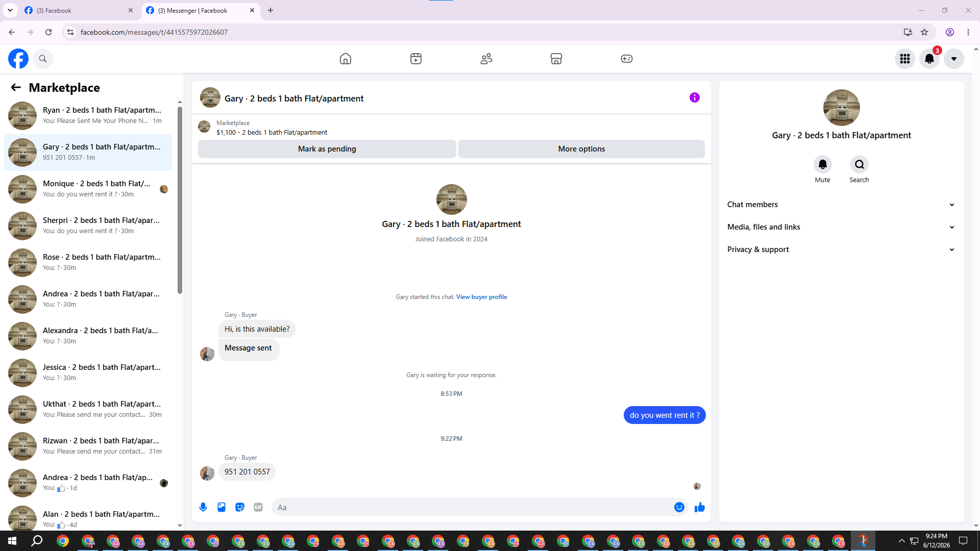
Task: Open Facebook search magnifier
Action: tap(43, 59)
